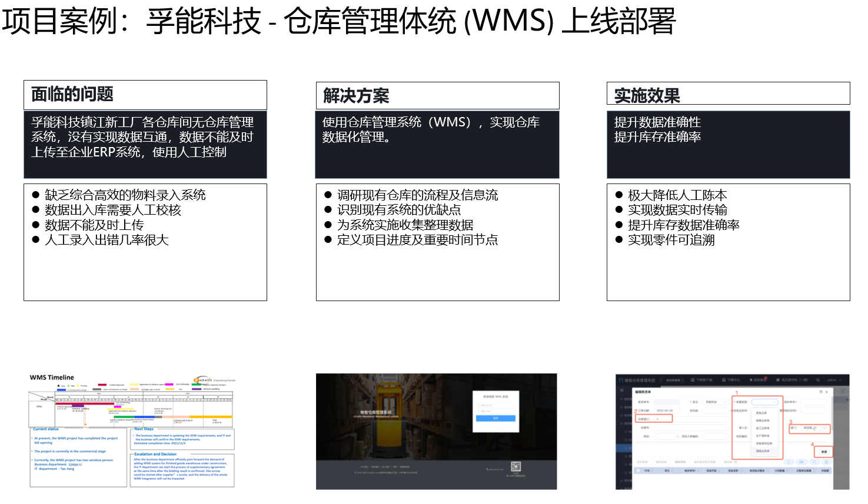Click the Next Steps box in the timeline image
Screen dimensions: 868x504
(x=182, y=439)
